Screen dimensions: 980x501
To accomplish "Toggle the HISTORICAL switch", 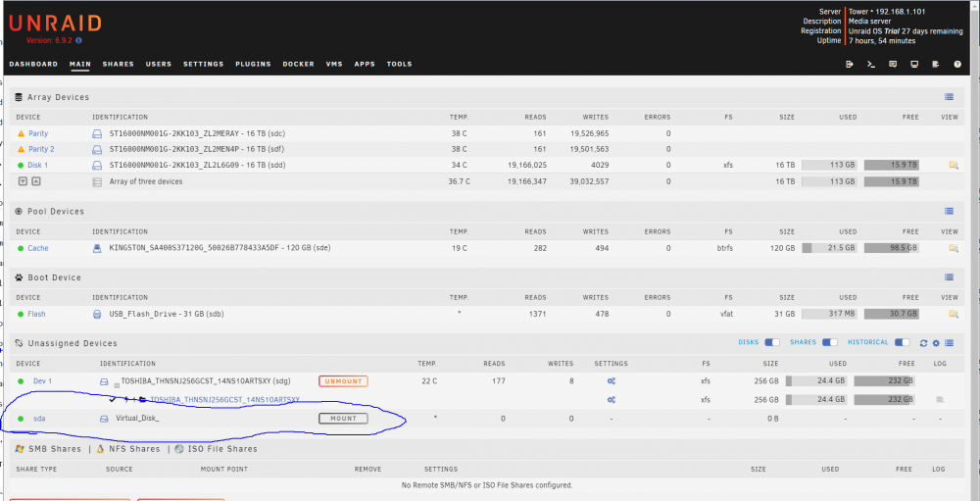I will (x=903, y=342).
